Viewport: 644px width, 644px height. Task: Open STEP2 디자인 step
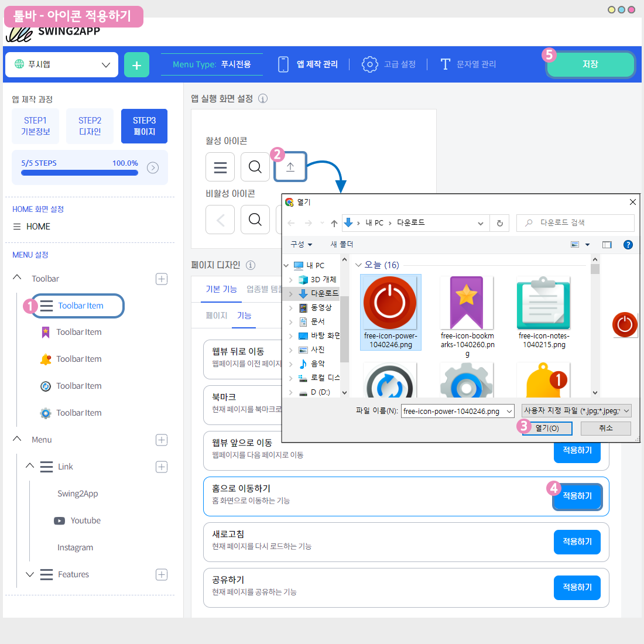coord(90,126)
